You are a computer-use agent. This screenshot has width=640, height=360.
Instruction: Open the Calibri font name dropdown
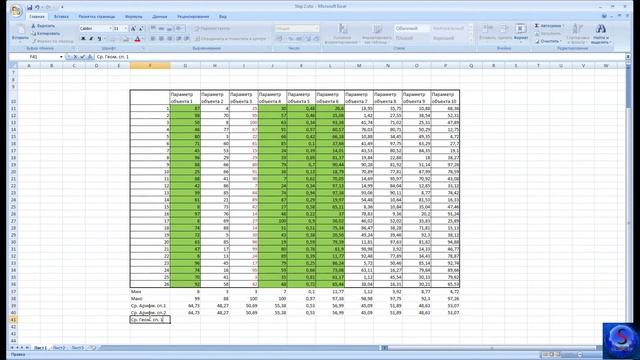110,29
